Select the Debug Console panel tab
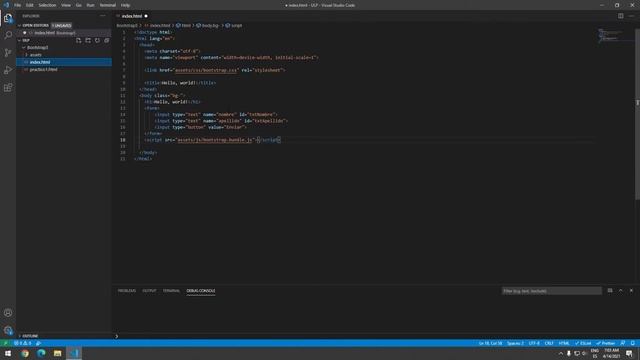Image resolution: width=640 pixels, height=360 pixels. click(x=201, y=291)
